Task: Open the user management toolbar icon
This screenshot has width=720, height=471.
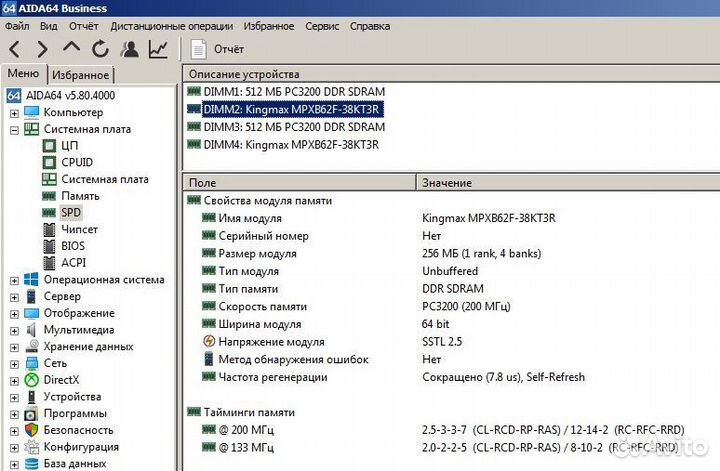Action: pos(129,49)
